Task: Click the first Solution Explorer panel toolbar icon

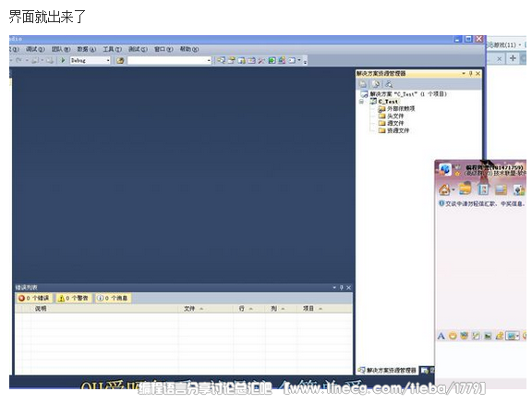Action: [x=363, y=84]
